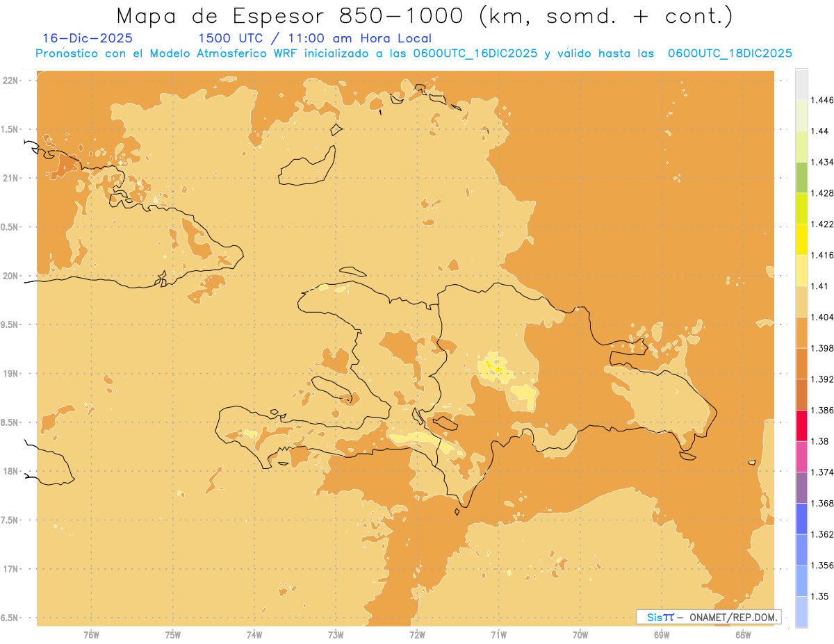
Task: Click the legend value "1.446"
Action: tap(822, 100)
